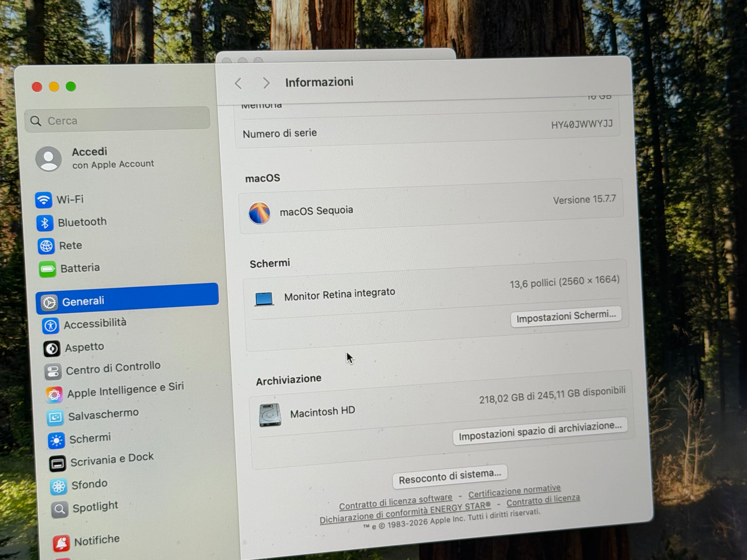
Task: Open Impostazioni spazio di archiviazione button
Action: point(540,431)
